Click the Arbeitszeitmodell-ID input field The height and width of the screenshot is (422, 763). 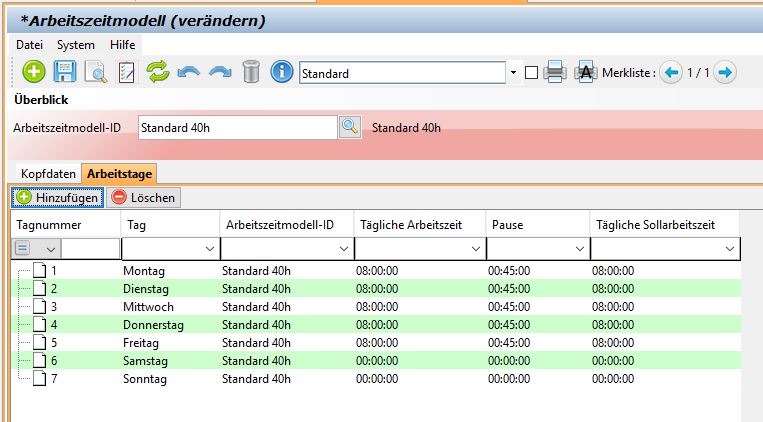(x=236, y=127)
